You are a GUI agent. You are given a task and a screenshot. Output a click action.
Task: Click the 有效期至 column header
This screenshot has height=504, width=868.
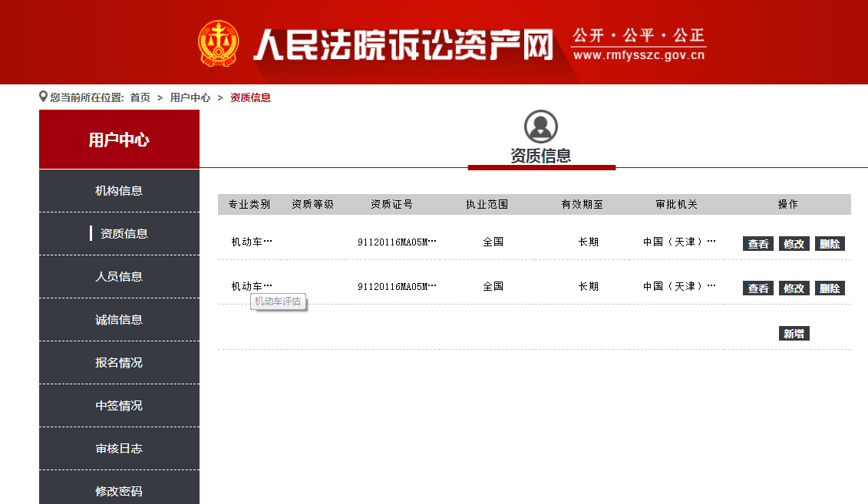click(582, 205)
